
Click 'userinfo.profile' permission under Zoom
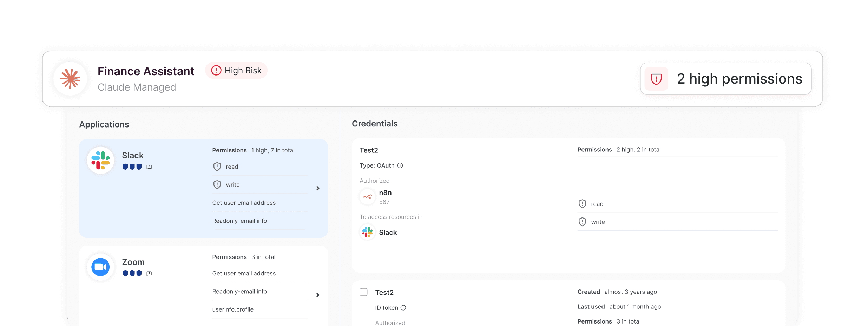click(233, 309)
